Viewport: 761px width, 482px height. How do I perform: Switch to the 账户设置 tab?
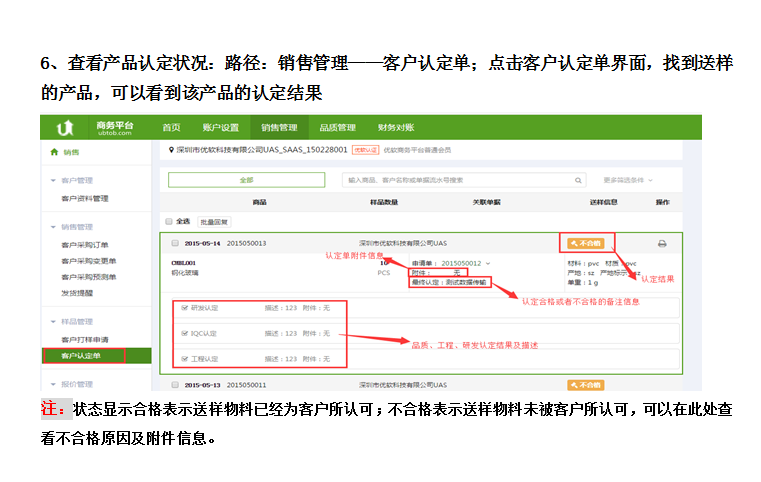click(221, 128)
